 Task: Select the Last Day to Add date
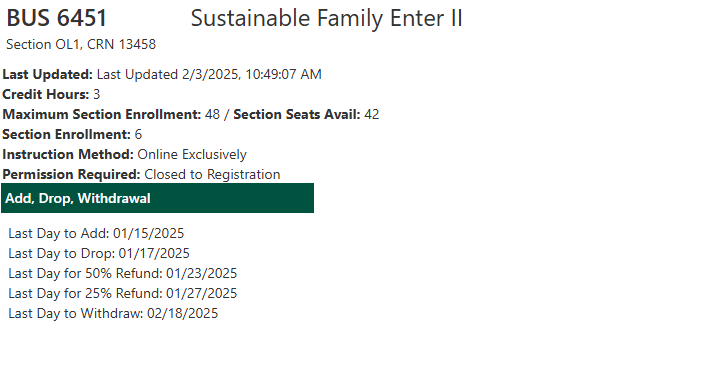coord(148,234)
